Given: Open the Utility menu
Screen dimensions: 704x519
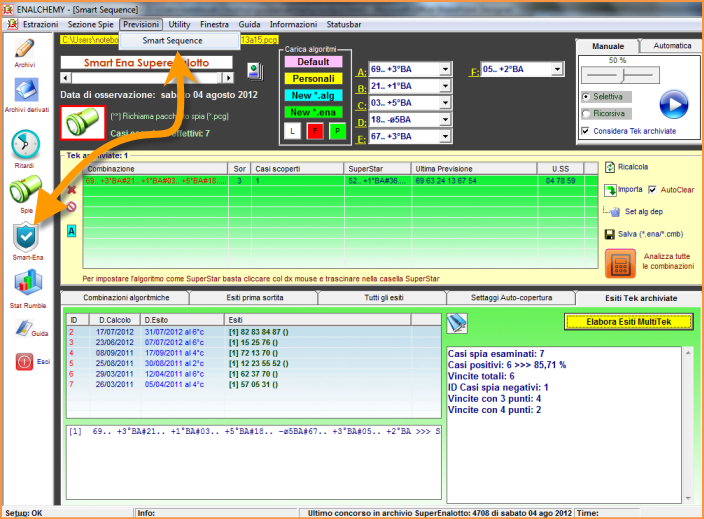Looking at the screenshot, I should (179, 24).
